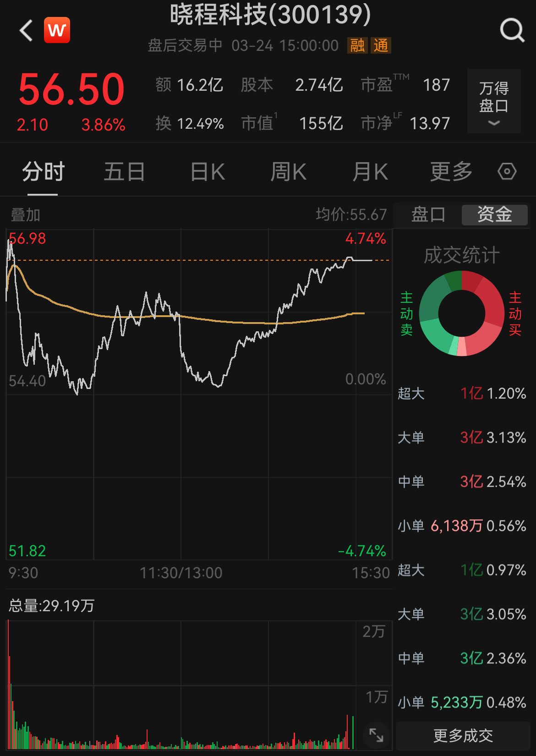Screen dimensions: 536x756
Task: Show the 月K monthly chart
Action: 370,172
